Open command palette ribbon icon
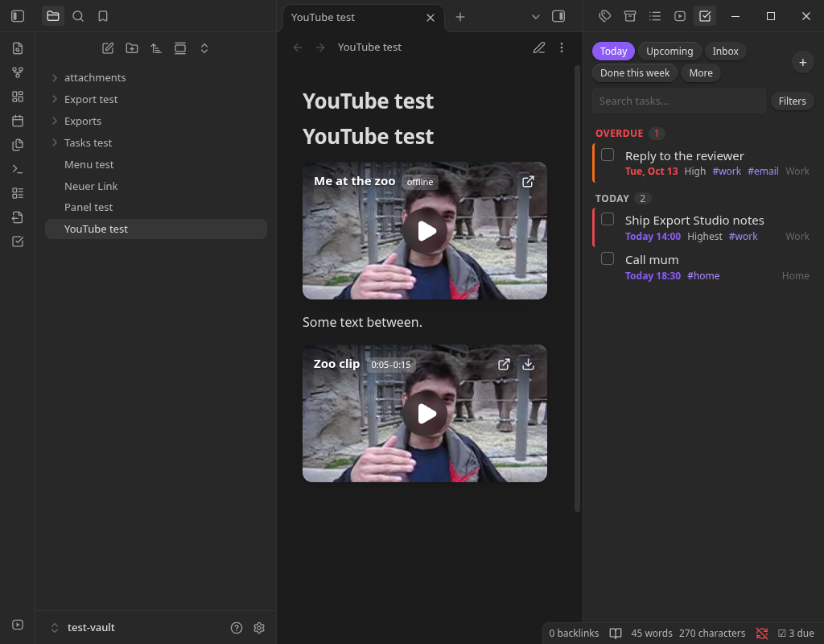 [18, 169]
